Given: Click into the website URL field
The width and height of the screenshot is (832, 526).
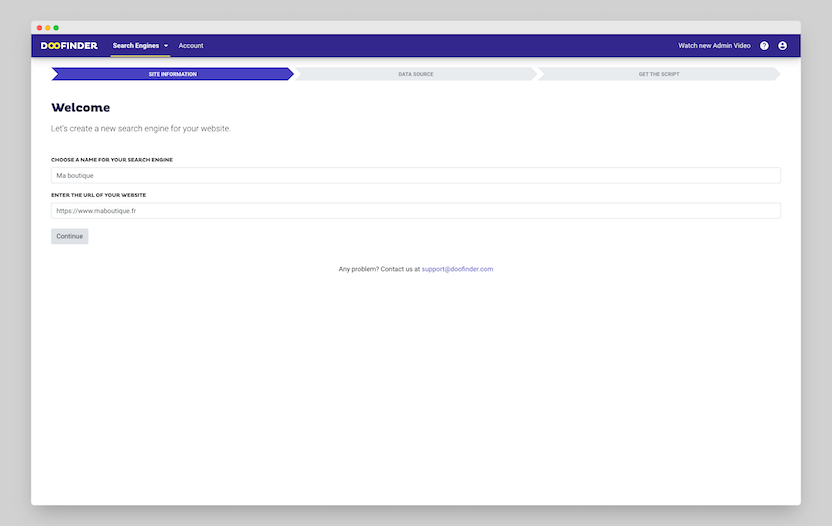Looking at the screenshot, I should pos(415,211).
